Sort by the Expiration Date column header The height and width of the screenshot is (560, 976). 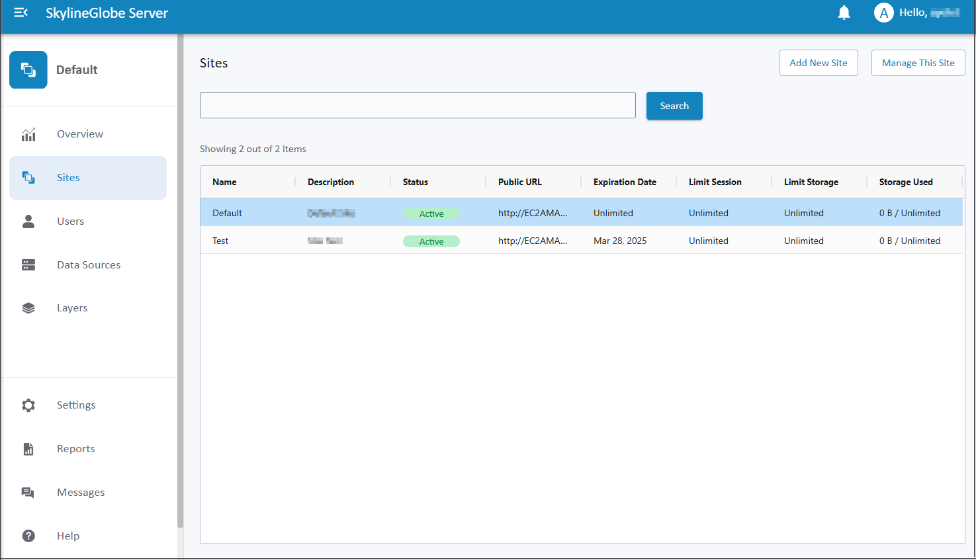tap(625, 182)
